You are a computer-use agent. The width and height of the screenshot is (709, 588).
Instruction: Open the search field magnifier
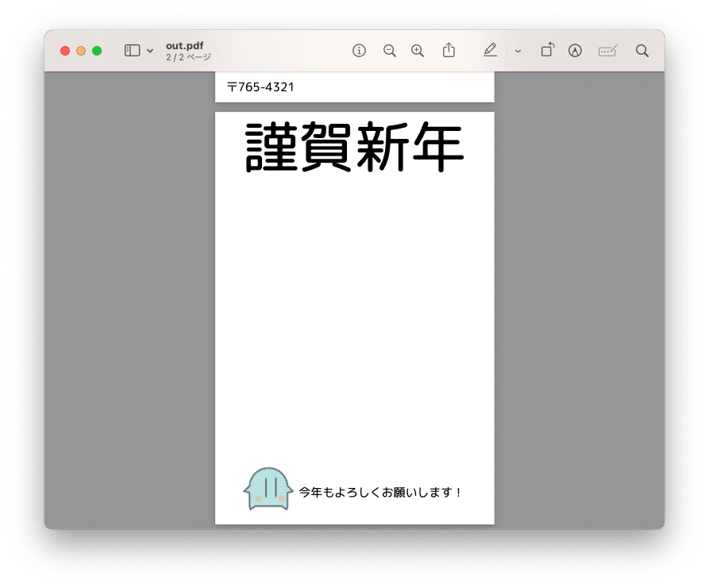642,51
